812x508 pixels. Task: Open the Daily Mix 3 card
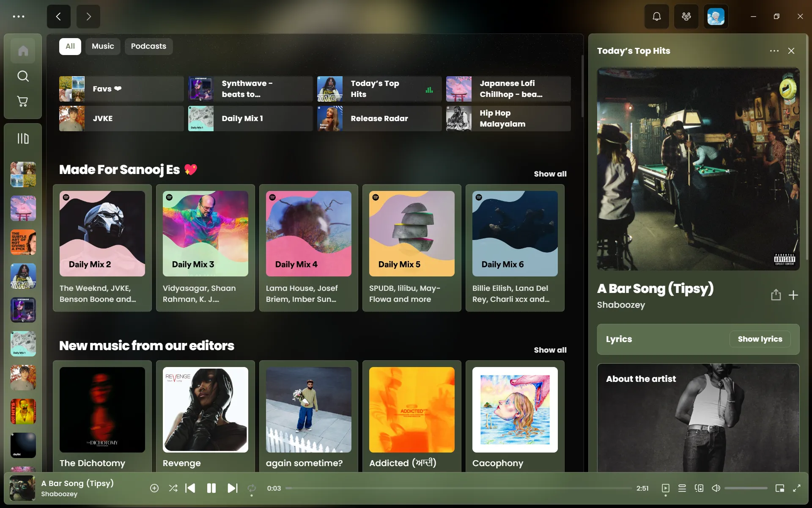206,248
